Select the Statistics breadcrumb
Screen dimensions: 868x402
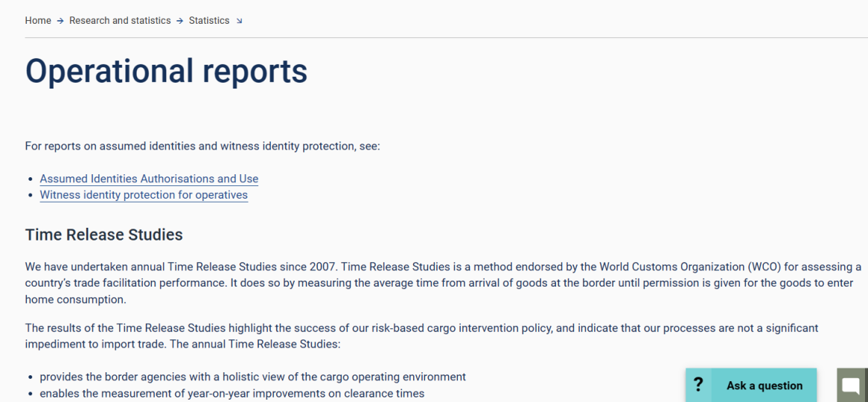point(209,21)
